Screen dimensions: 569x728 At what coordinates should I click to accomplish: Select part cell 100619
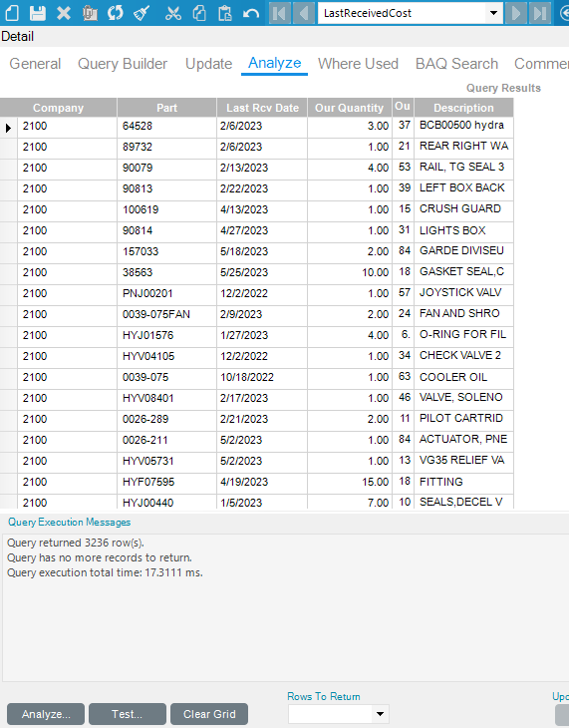[x=166, y=209]
